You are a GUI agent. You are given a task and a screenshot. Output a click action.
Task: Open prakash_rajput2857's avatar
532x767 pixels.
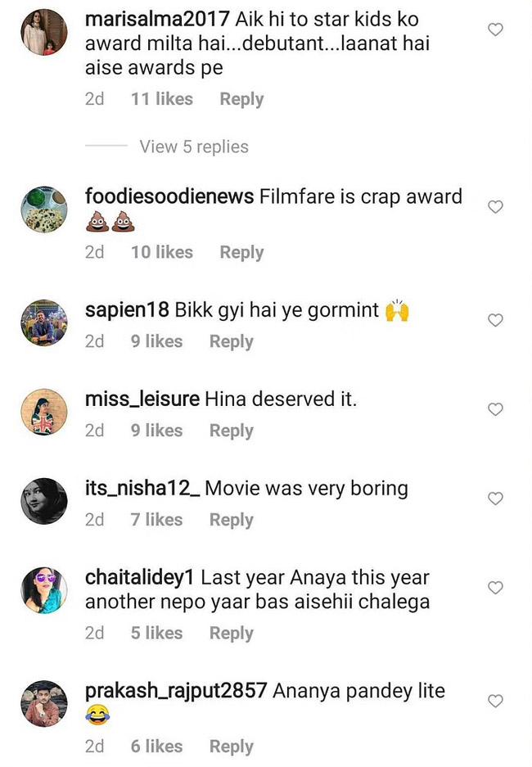point(43,703)
